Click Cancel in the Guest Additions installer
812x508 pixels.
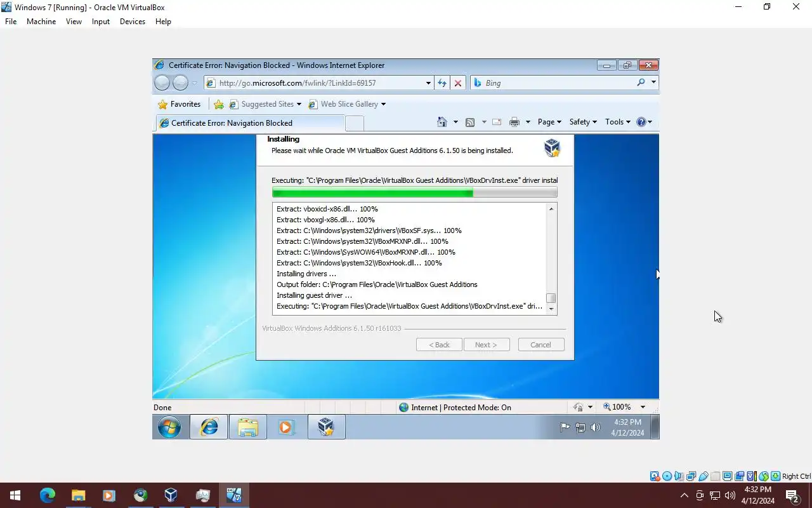[540, 345]
